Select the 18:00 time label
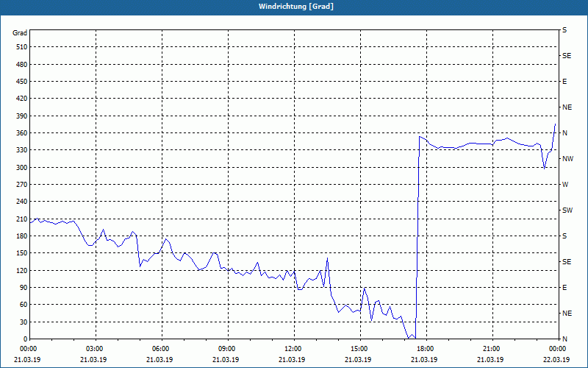 (x=426, y=349)
